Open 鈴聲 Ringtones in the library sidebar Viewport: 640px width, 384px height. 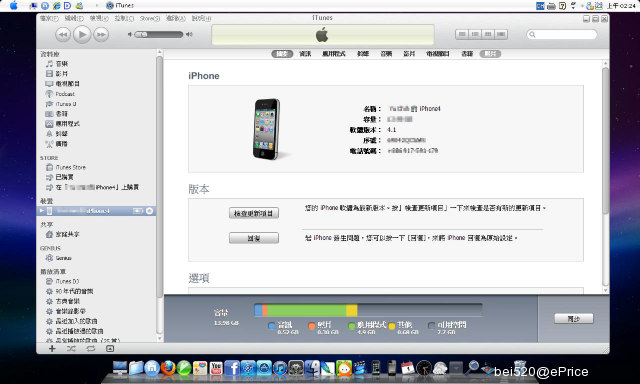point(57,134)
